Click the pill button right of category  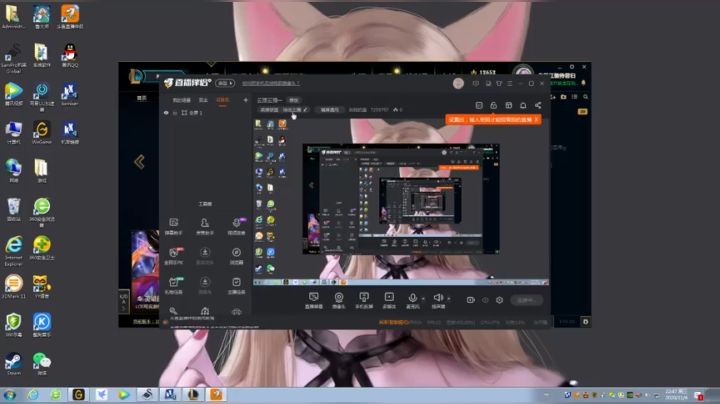click(329, 110)
